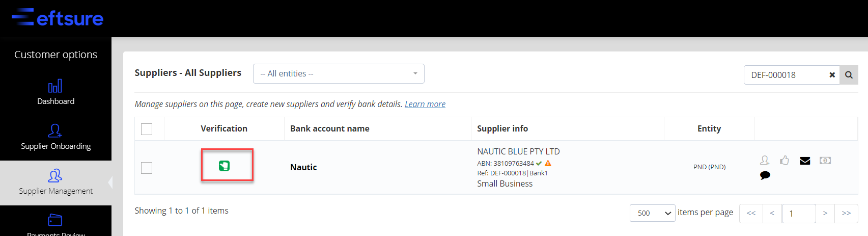Click the search magnifier button

pos(849,75)
